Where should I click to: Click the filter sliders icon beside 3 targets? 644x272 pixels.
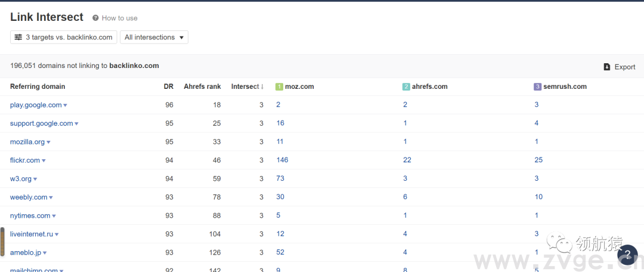point(18,37)
